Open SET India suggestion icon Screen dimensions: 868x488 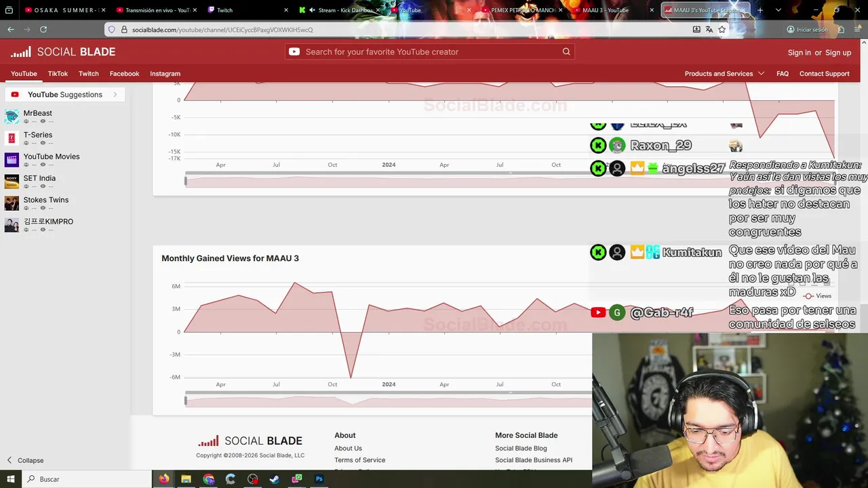point(12,182)
